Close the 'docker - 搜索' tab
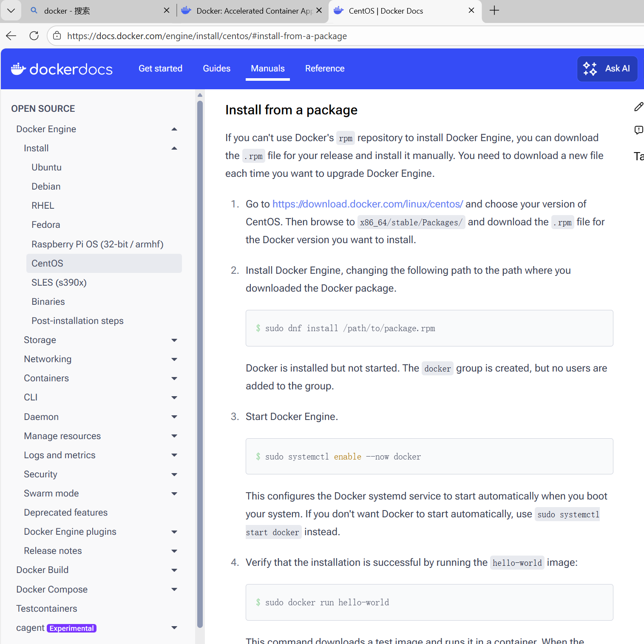 [167, 11]
